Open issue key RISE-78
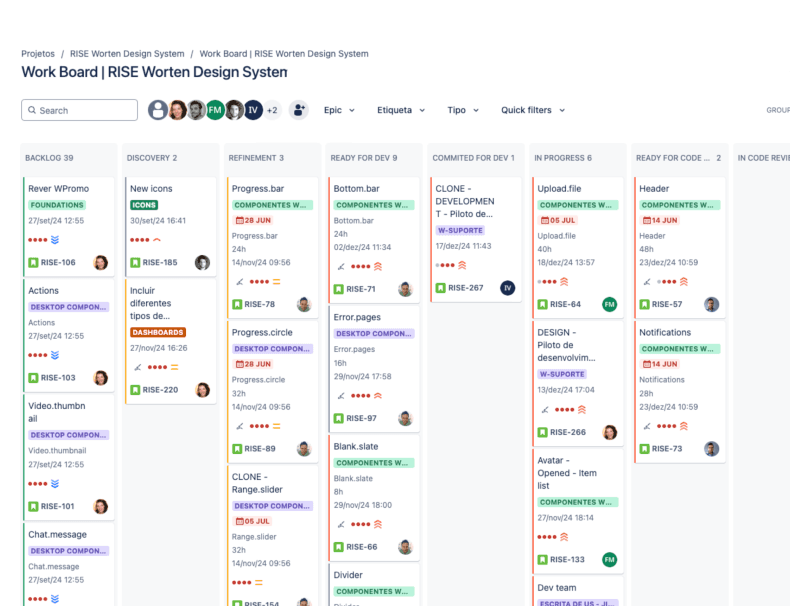 [259, 304]
